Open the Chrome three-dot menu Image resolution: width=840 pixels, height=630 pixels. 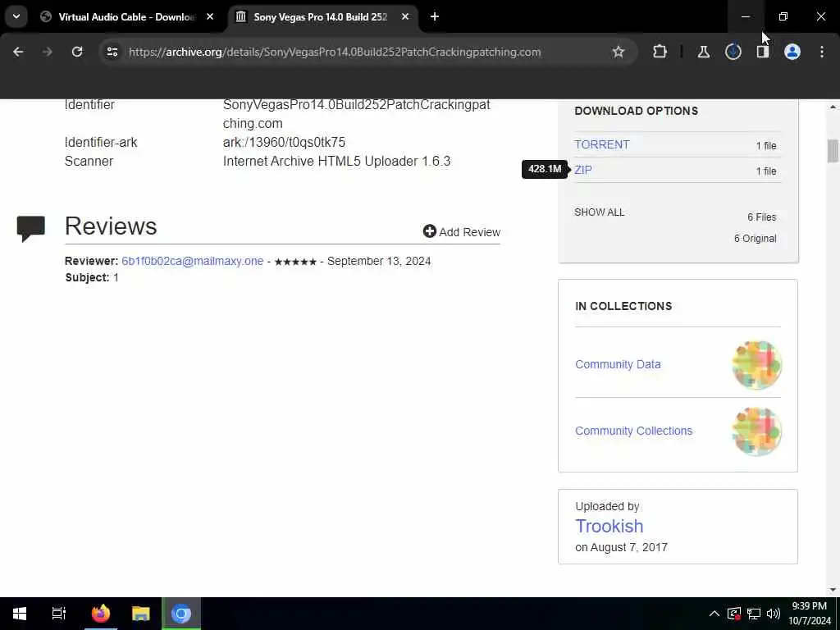(x=822, y=52)
